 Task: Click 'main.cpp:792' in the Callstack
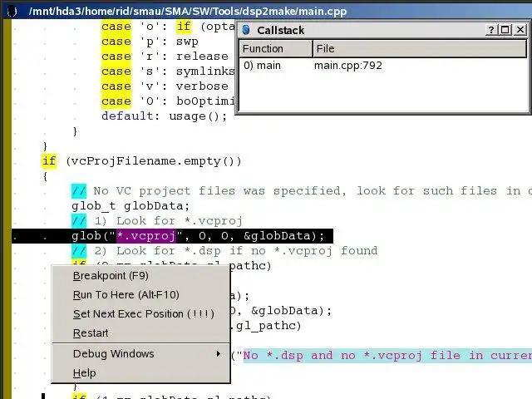pyautogui.click(x=348, y=65)
